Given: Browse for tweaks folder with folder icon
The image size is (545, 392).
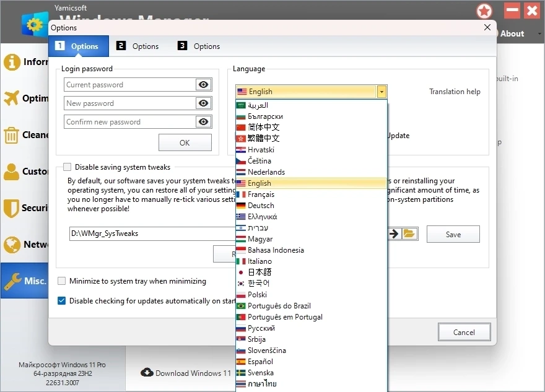Looking at the screenshot, I should coord(409,233).
